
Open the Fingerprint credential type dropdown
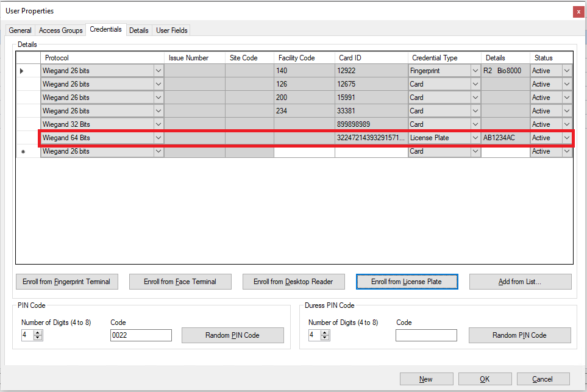point(475,71)
